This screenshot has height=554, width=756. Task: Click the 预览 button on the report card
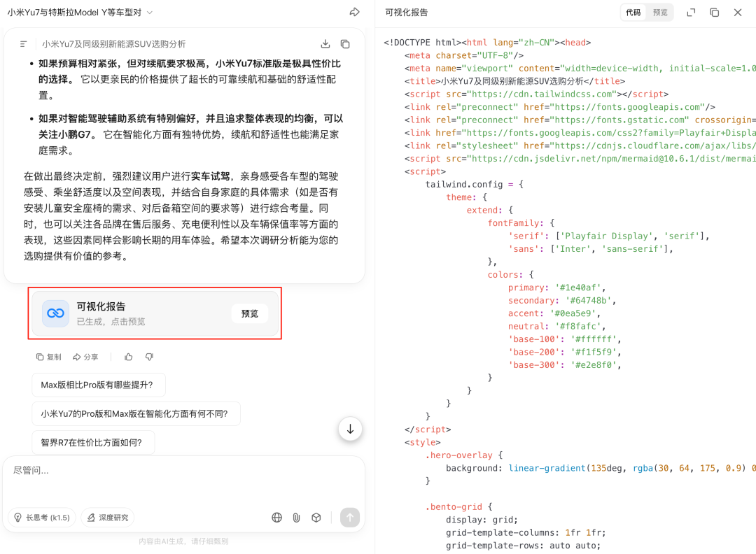coord(250,313)
